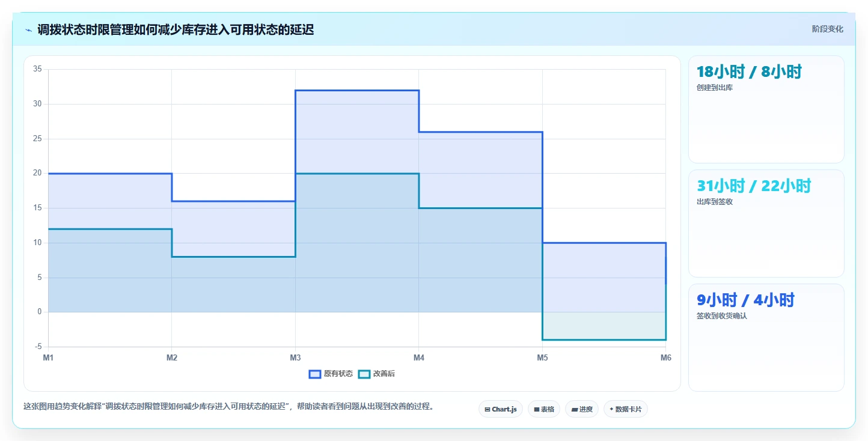Click the M6 x-axis label

point(665,358)
